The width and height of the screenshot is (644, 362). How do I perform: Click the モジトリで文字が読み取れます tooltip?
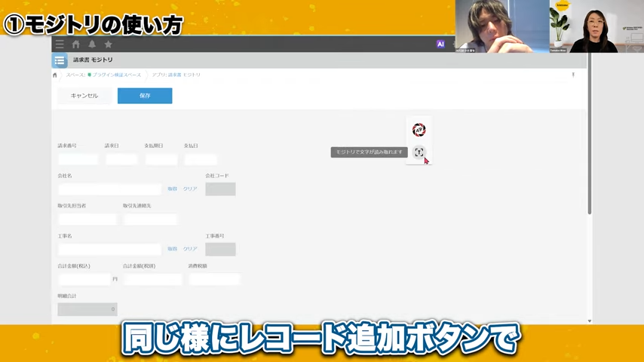[370, 152]
